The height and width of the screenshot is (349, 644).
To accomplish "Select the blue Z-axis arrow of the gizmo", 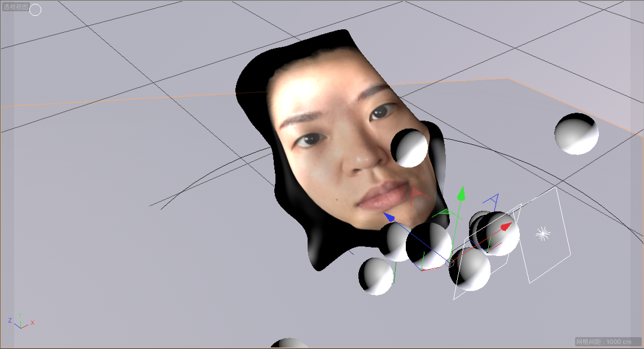I will coord(389,217).
